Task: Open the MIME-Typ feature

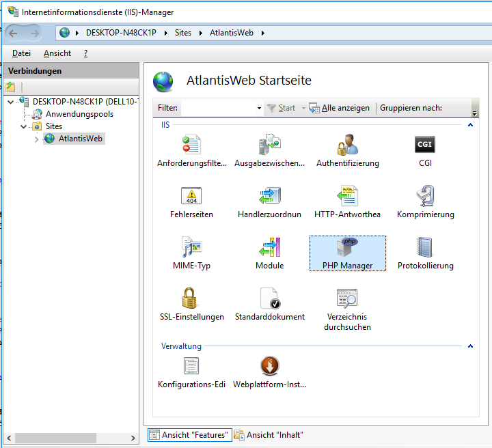Action: pyautogui.click(x=191, y=253)
